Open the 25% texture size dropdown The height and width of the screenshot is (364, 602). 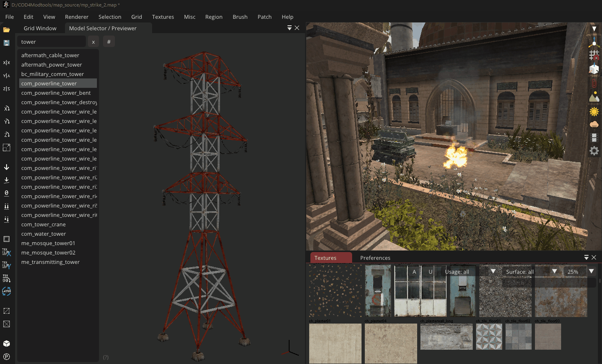pyautogui.click(x=580, y=271)
